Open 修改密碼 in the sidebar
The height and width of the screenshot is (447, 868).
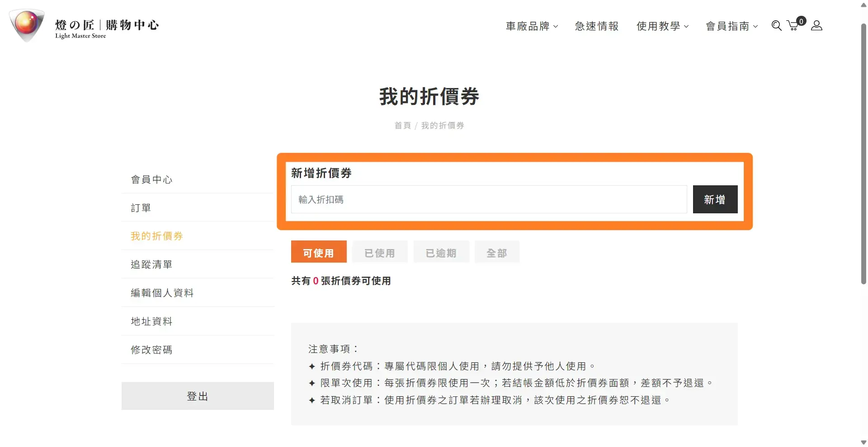tap(198, 350)
